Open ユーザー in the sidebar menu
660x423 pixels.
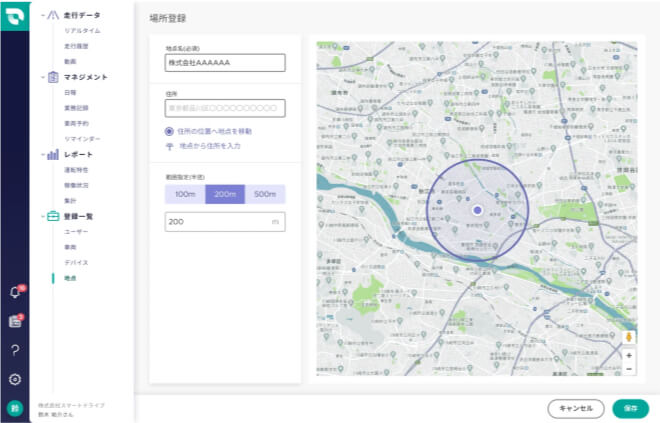click(x=76, y=231)
